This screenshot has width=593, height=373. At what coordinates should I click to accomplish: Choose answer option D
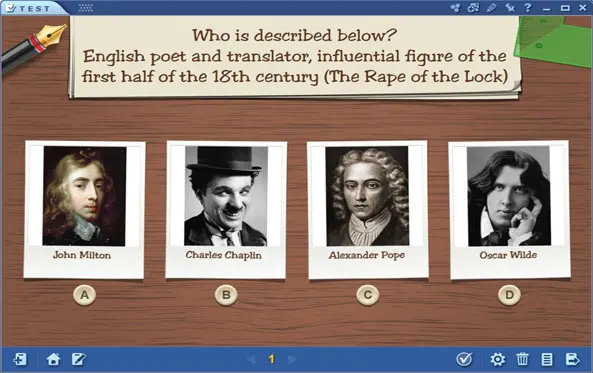(x=509, y=295)
